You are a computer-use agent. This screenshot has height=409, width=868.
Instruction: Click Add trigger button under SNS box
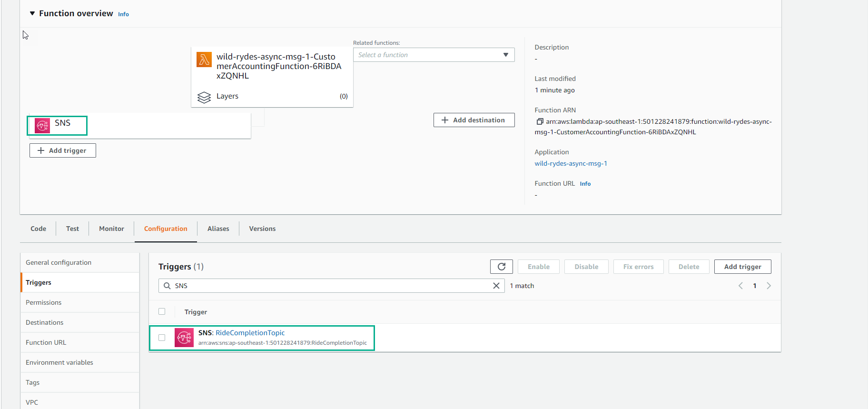[x=62, y=150]
